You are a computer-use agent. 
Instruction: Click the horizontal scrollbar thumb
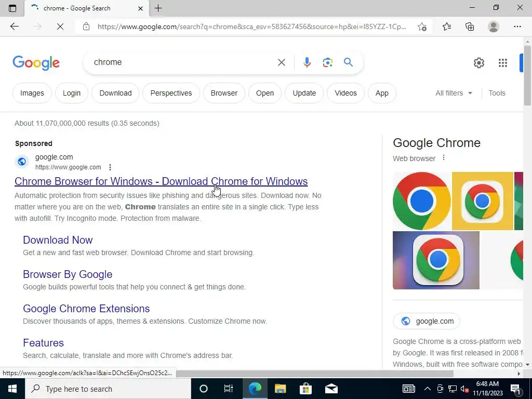pos(314,374)
